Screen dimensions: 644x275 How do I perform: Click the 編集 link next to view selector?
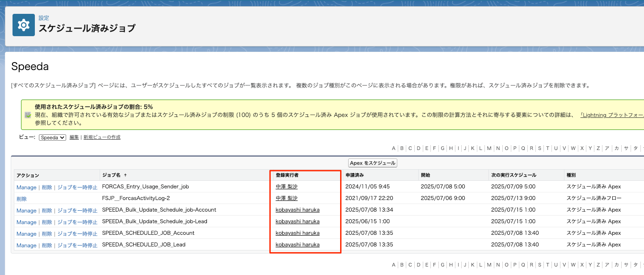tap(74, 137)
